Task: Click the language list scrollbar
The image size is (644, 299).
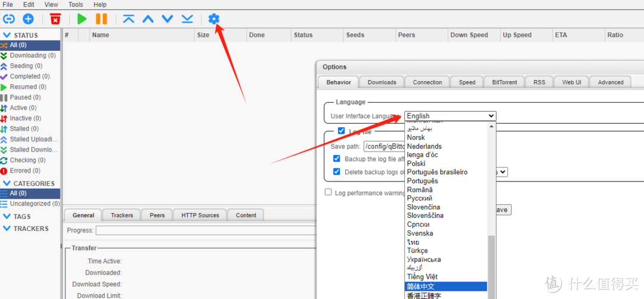Action: click(x=491, y=263)
